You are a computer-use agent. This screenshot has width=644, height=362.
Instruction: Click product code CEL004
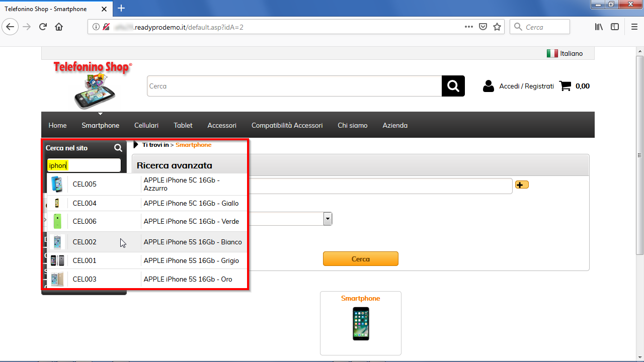point(85,203)
